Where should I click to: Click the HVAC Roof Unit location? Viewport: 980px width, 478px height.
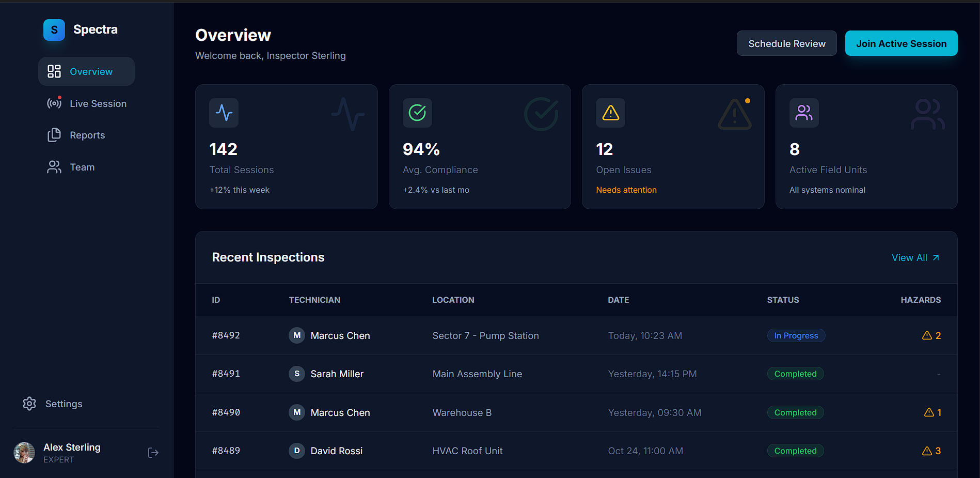pyautogui.click(x=468, y=451)
